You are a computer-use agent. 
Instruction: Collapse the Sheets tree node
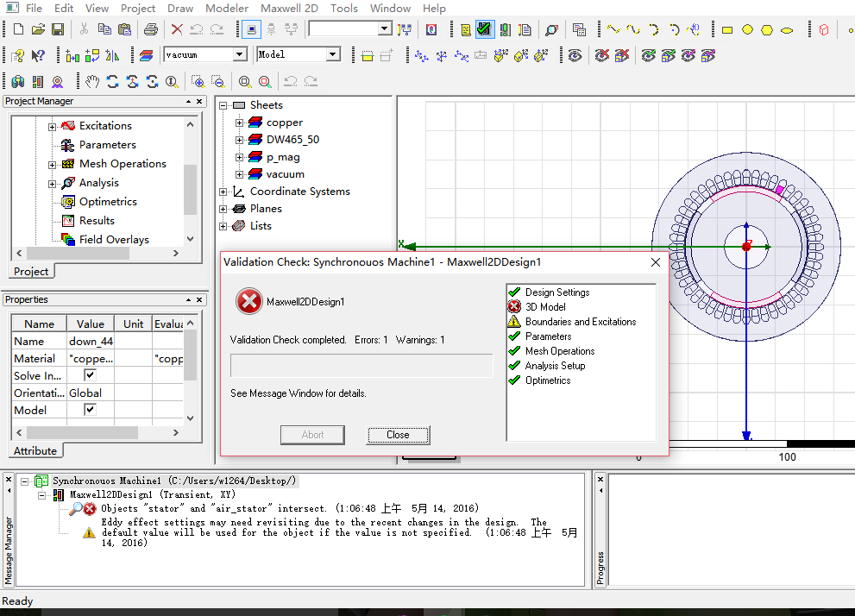coord(223,105)
